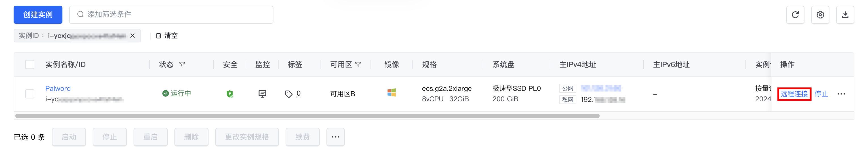
Task: Expand row more-actions ellipsis menu
Action: [x=841, y=94]
